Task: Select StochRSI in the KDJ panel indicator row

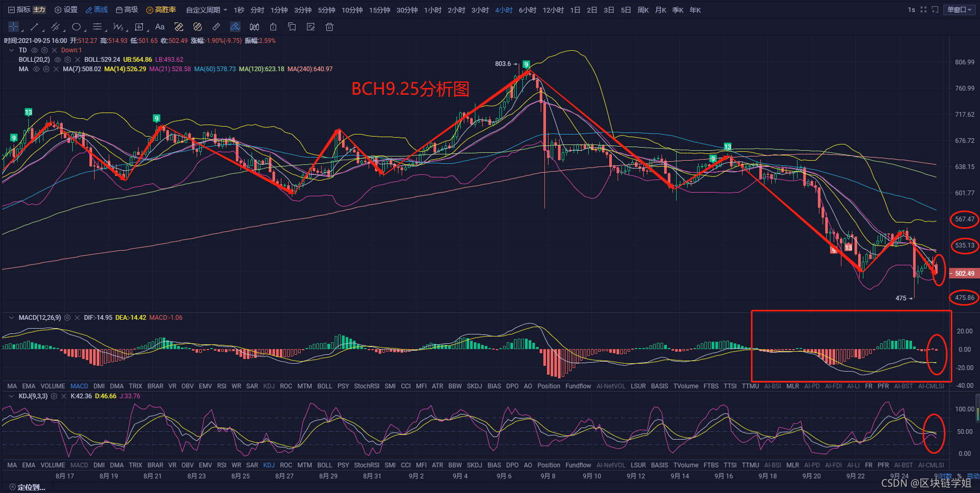Action: tap(367, 465)
